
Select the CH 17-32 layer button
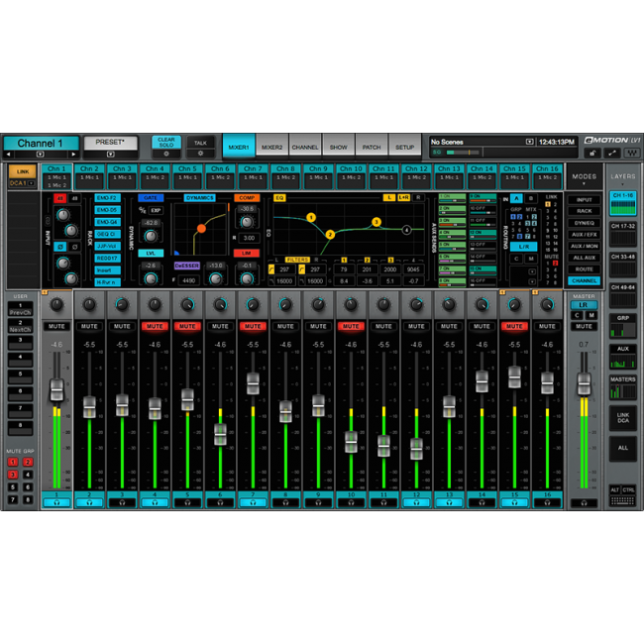(x=623, y=227)
